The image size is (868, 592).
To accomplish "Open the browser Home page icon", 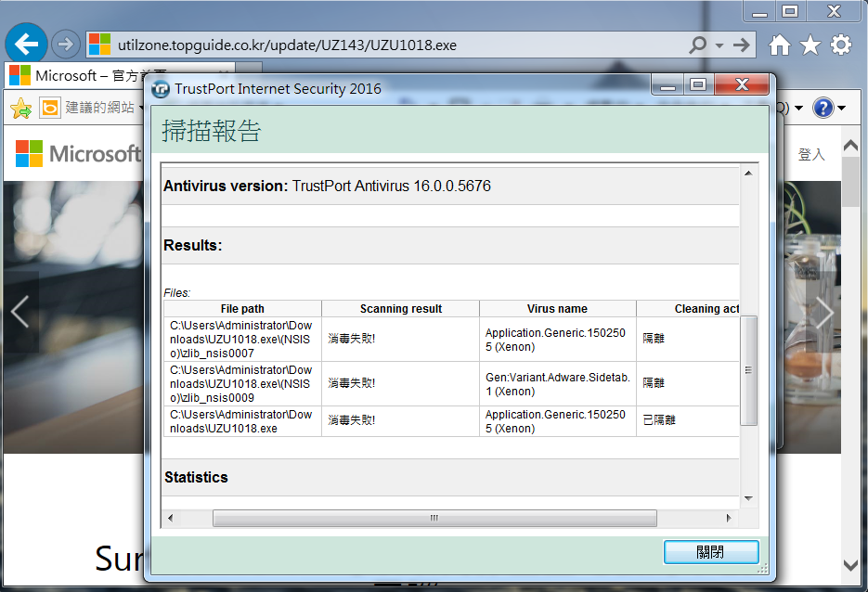I will (x=780, y=45).
